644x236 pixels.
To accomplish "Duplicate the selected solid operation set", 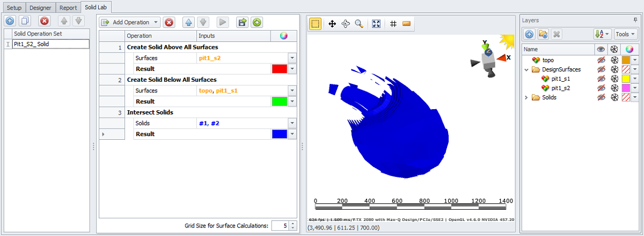I will coord(25,21).
